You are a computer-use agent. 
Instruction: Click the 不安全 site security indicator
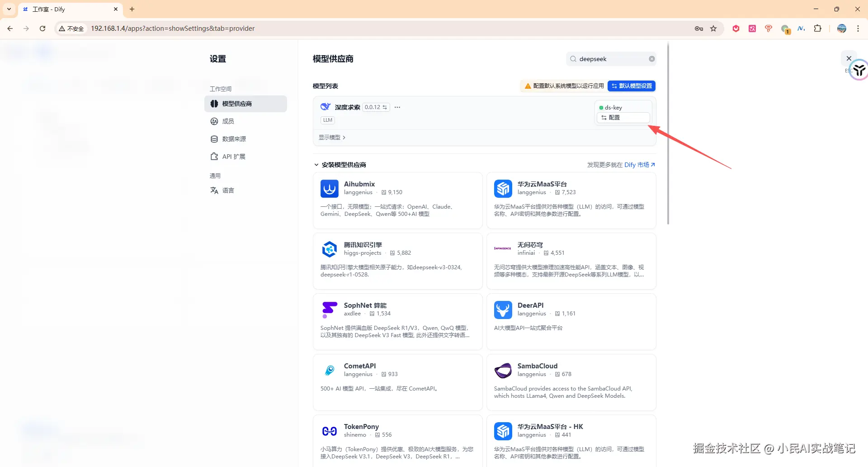pos(71,29)
